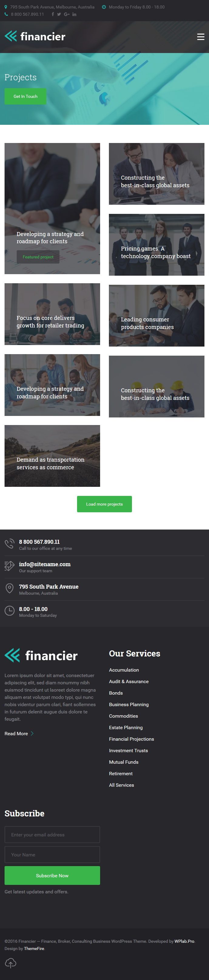Open the Google Plus icon in top bar
The height and width of the screenshot is (980, 209).
67,15
